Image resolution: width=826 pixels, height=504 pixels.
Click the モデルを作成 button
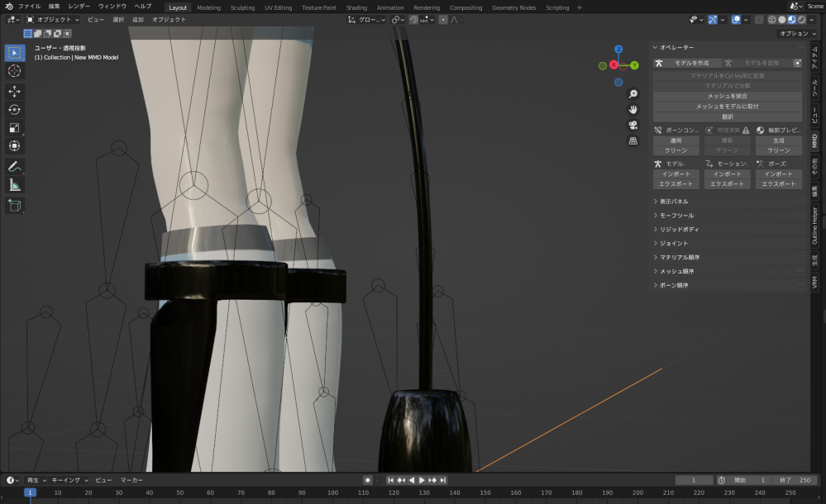pos(687,63)
